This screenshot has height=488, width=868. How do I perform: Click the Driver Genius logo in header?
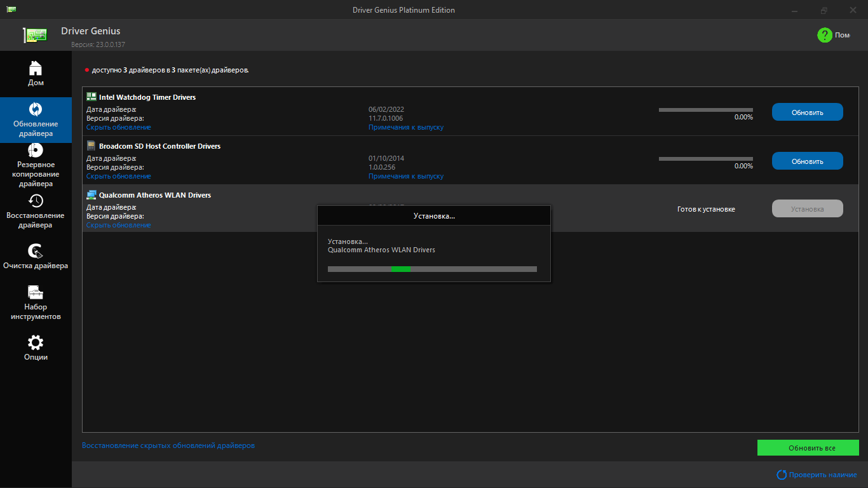tap(35, 35)
